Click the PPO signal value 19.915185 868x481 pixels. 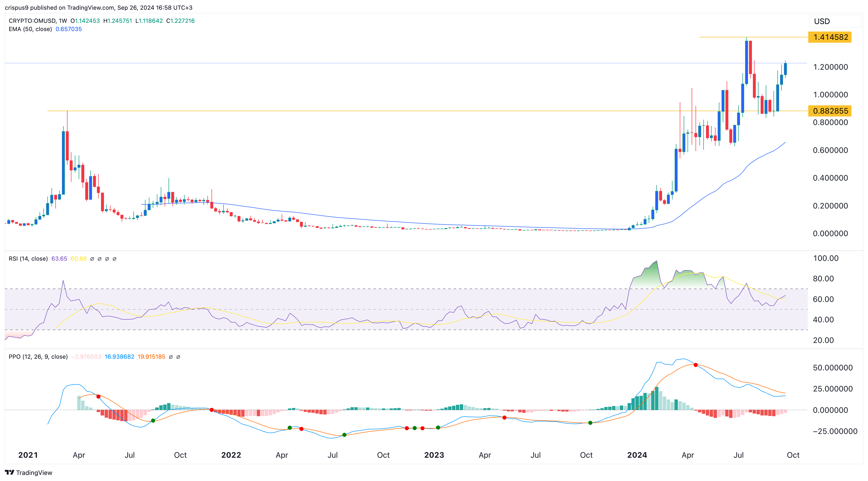click(x=151, y=357)
